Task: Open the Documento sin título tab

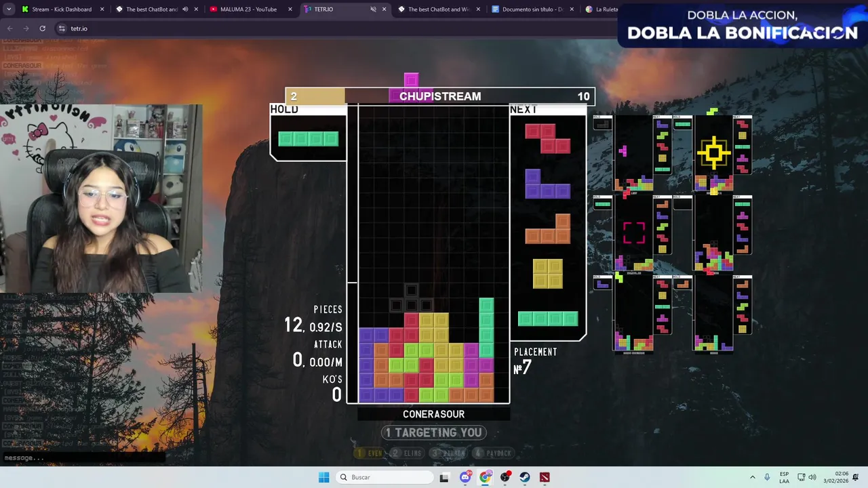Action: point(532,9)
